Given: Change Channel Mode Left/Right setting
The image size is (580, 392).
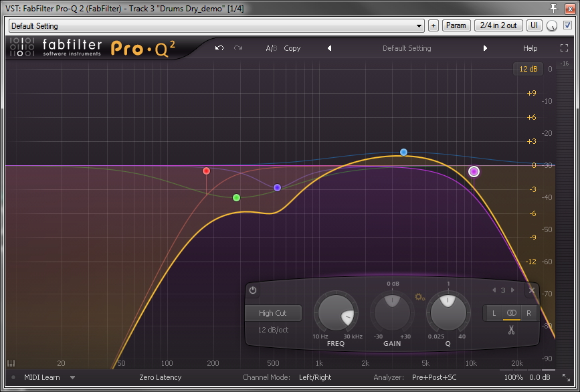Looking at the screenshot, I should tap(315, 377).
